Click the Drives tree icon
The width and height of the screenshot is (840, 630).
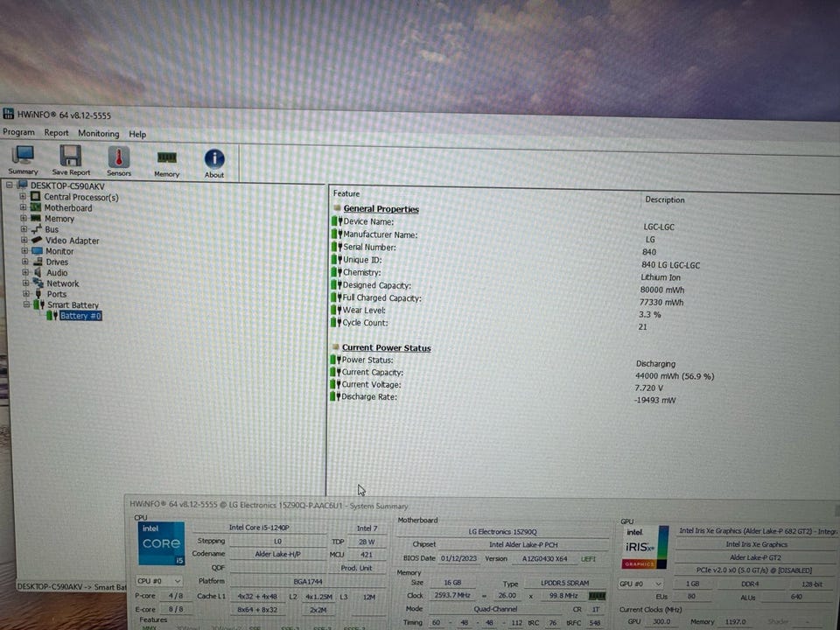(x=38, y=262)
